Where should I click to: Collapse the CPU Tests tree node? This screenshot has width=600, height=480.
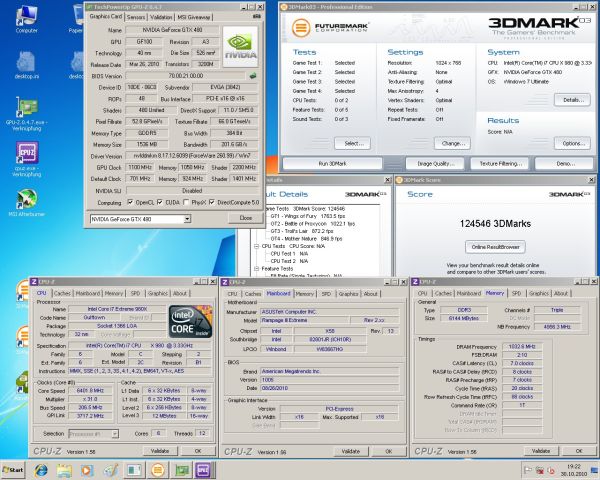tap(257, 246)
